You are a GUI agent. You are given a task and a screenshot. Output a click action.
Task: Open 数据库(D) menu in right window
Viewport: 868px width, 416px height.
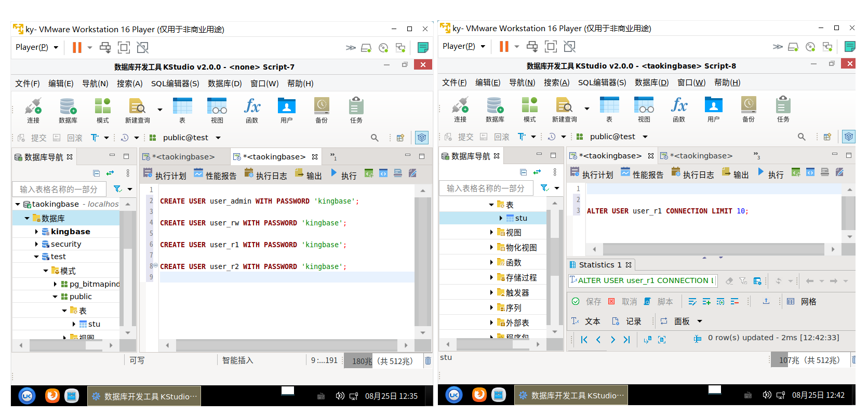tap(652, 83)
